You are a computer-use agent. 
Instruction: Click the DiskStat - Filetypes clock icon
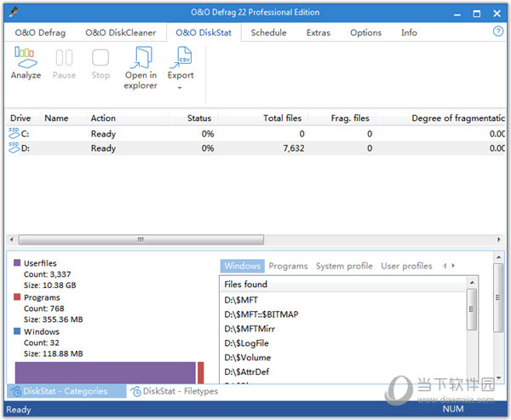point(136,391)
